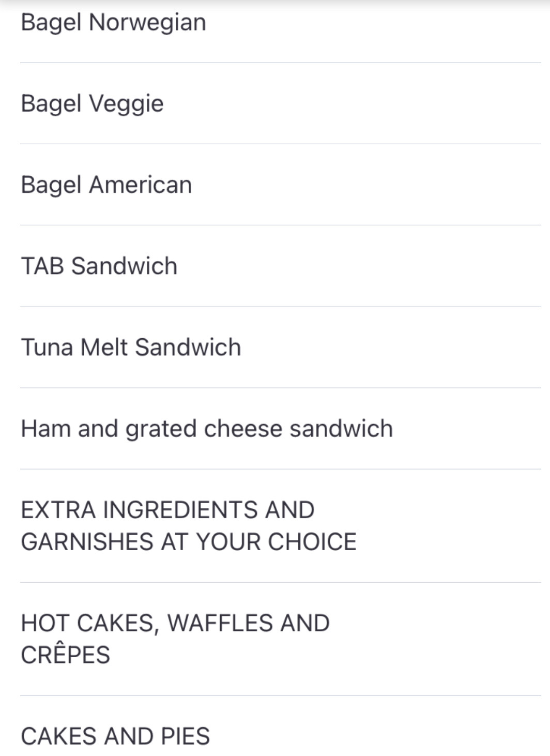Image resolution: width=550 pixels, height=756 pixels.
Task: Pick the Norwegian bagel option
Action: (x=113, y=23)
